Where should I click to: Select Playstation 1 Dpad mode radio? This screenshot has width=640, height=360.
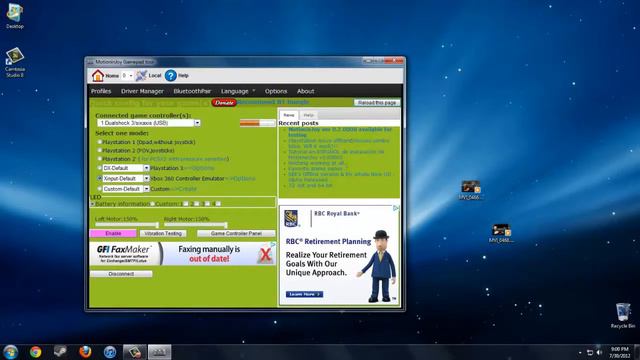coord(99,142)
